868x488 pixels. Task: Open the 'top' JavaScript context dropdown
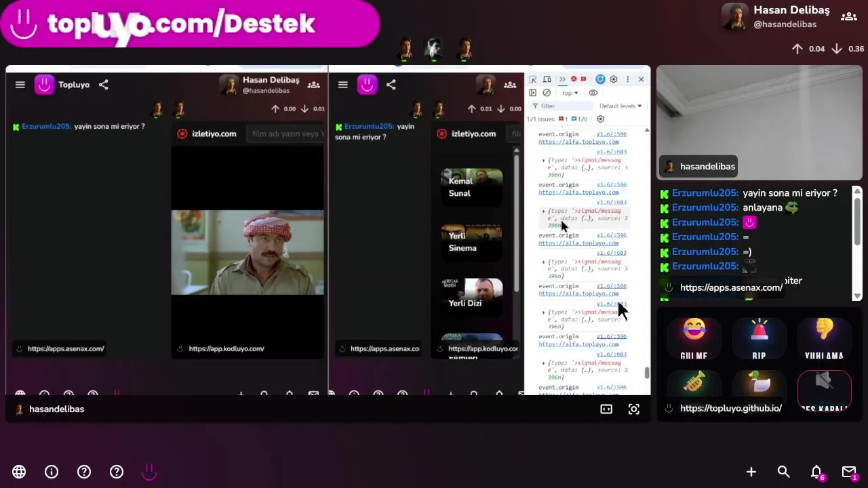pyautogui.click(x=570, y=93)
